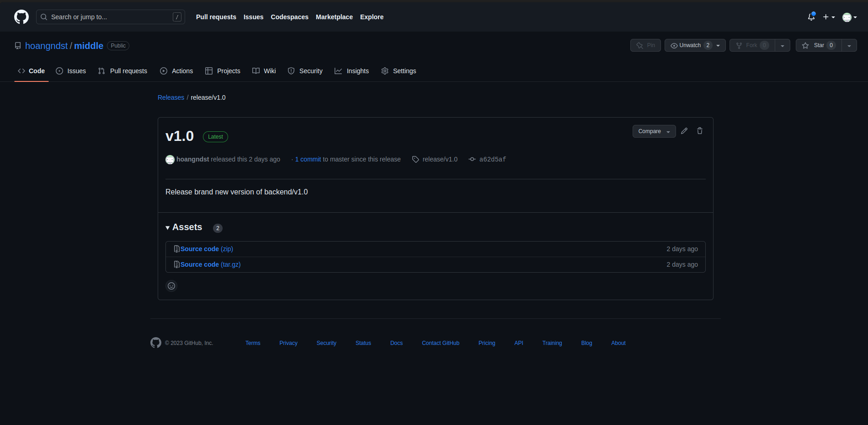The image size is (868, 425).
Task: Open the Actions tab
Action: point(176,71)
